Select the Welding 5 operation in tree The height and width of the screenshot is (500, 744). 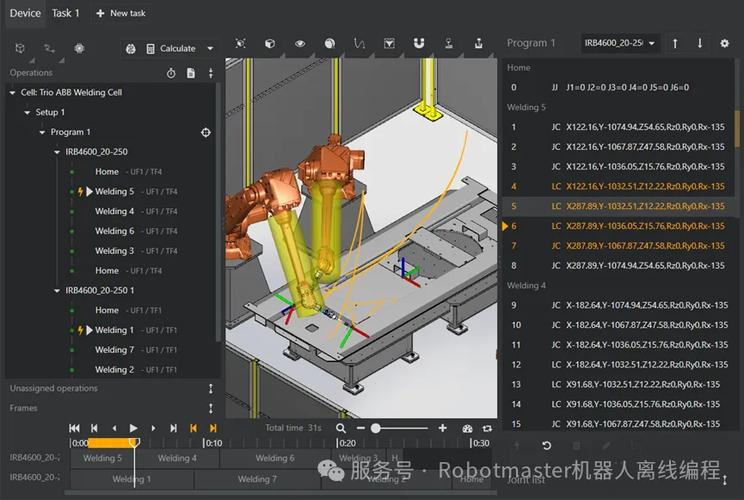114,192
